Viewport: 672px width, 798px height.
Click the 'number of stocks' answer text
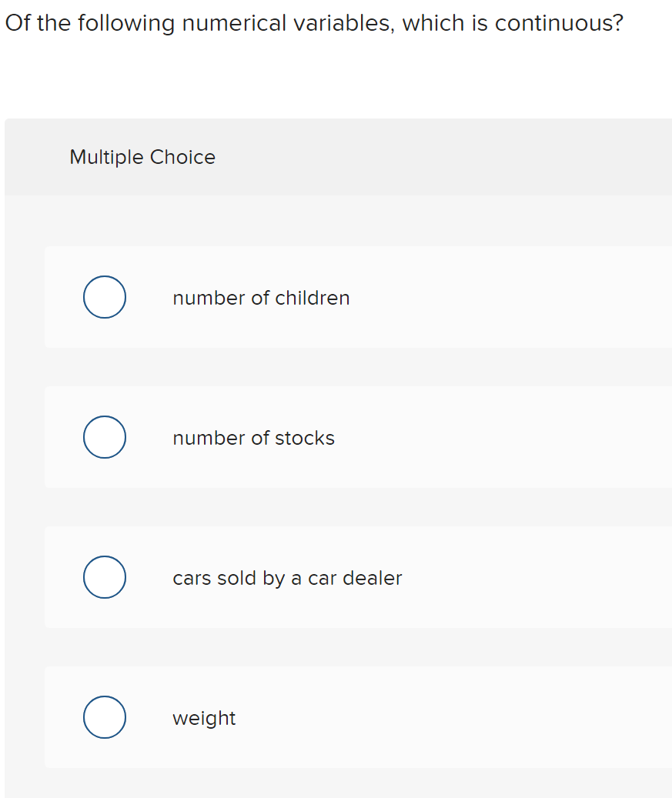coord(253,437)
